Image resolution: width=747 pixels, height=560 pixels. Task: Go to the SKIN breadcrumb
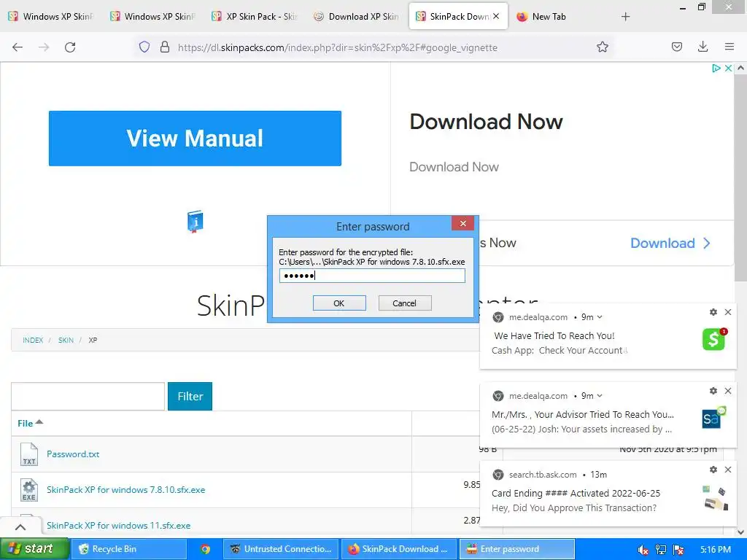(x=66, y=340)
